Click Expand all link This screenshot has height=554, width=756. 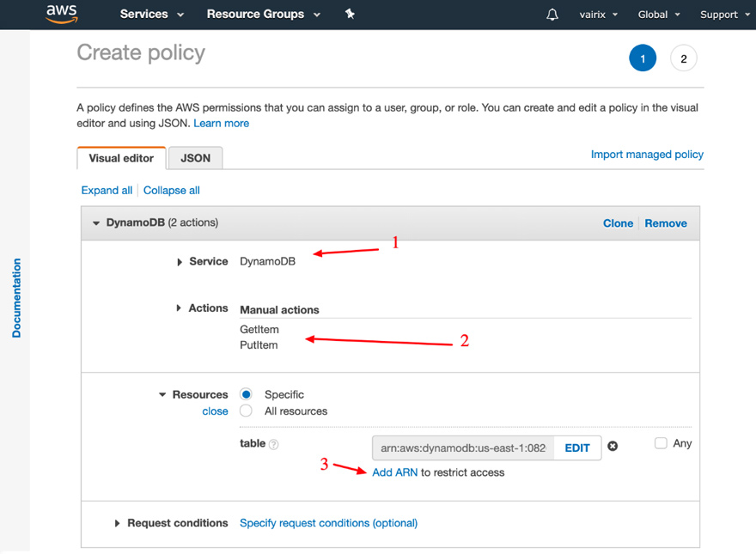point(107,191)
